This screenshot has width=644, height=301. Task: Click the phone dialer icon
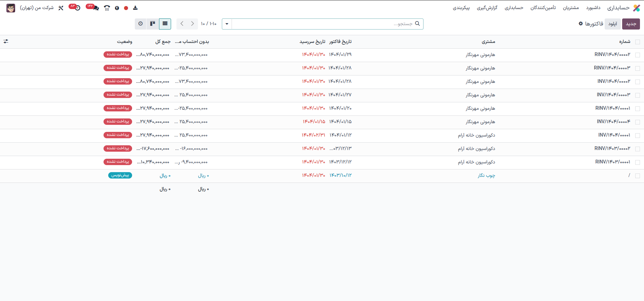pos(107,8)
